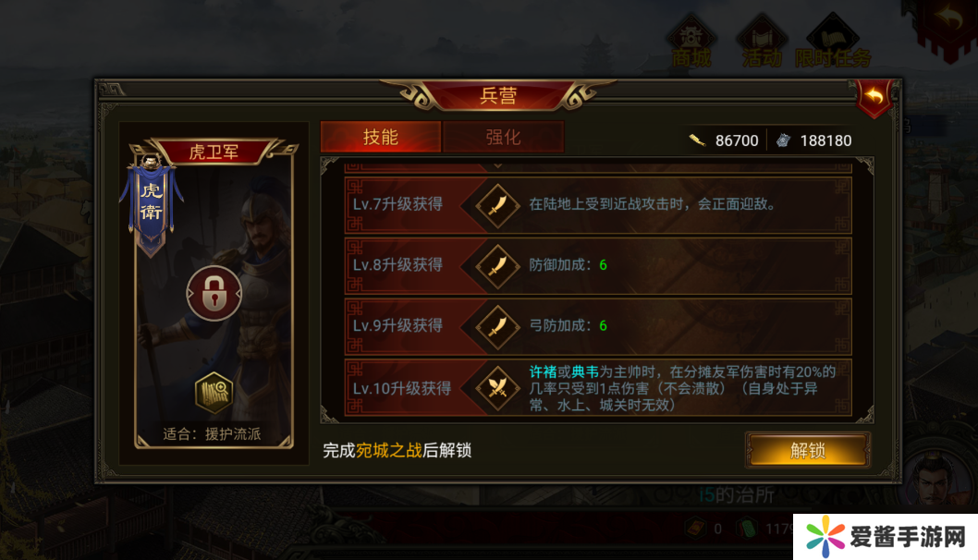Click the Lv.8 defense bonus skill icon
Screen dimensions: 978x560
pos(497,265)
